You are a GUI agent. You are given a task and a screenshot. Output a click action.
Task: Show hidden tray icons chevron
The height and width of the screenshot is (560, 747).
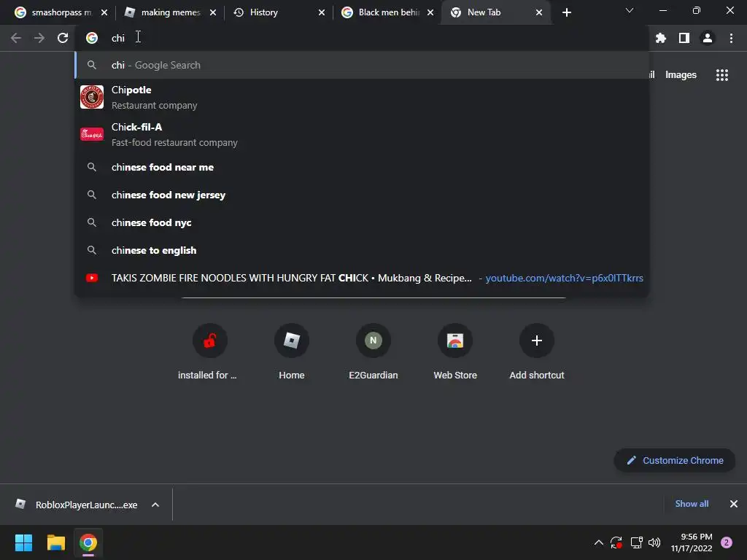[599, 542]
